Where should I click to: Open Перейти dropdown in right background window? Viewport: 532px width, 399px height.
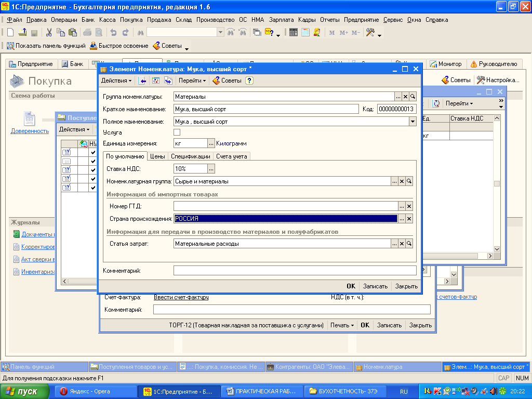[459, 103]
